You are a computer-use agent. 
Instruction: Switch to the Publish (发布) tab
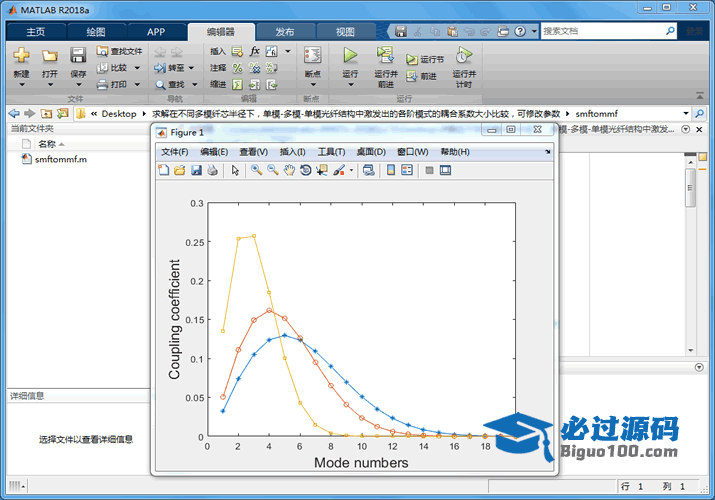click(285, 32)
